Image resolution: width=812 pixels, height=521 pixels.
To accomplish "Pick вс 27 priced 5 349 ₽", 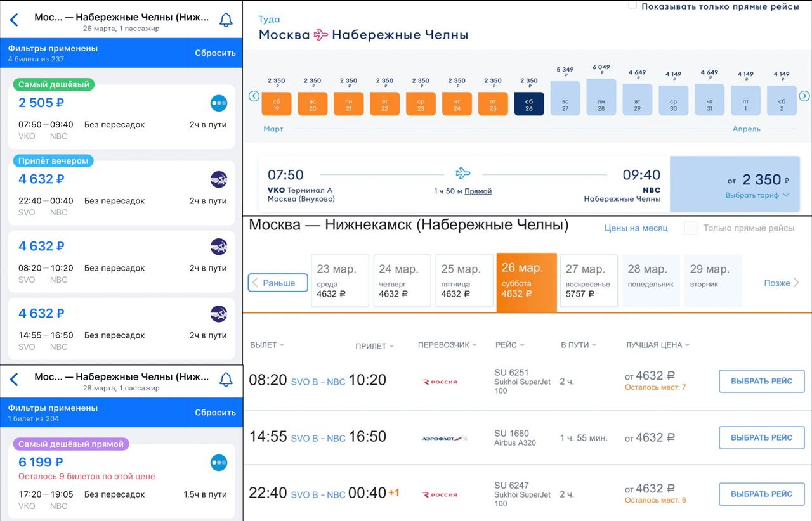I will [x=565, y=98].
